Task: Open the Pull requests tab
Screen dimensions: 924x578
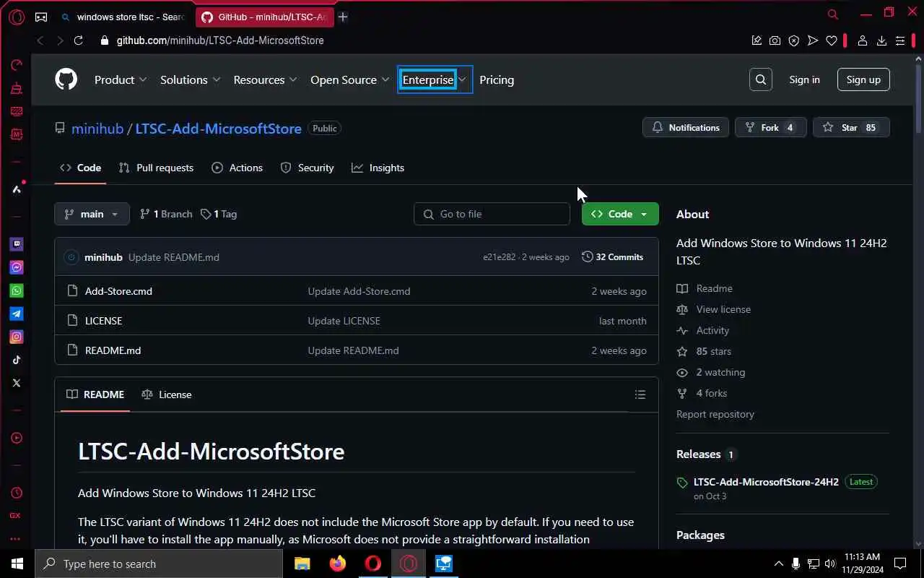Action: pos(156,168)
